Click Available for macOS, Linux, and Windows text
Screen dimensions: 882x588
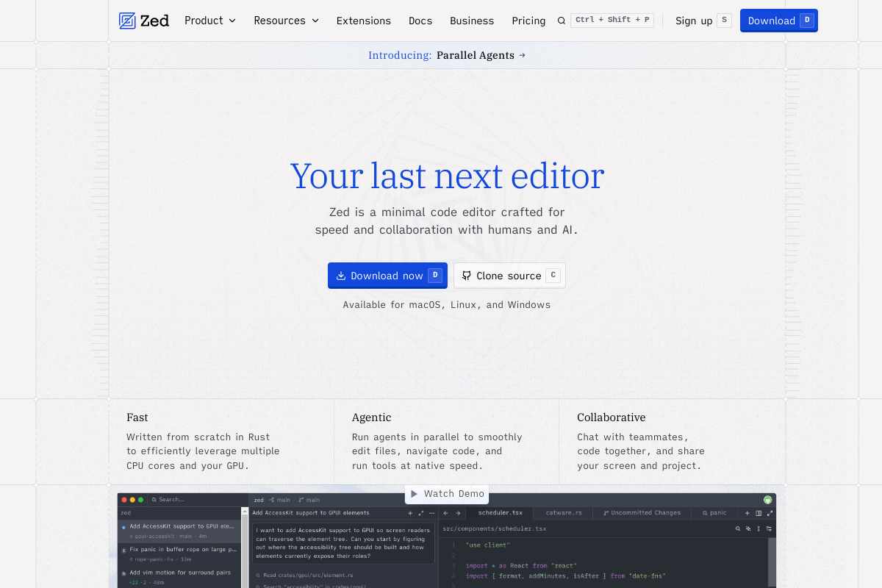[447, 304]
